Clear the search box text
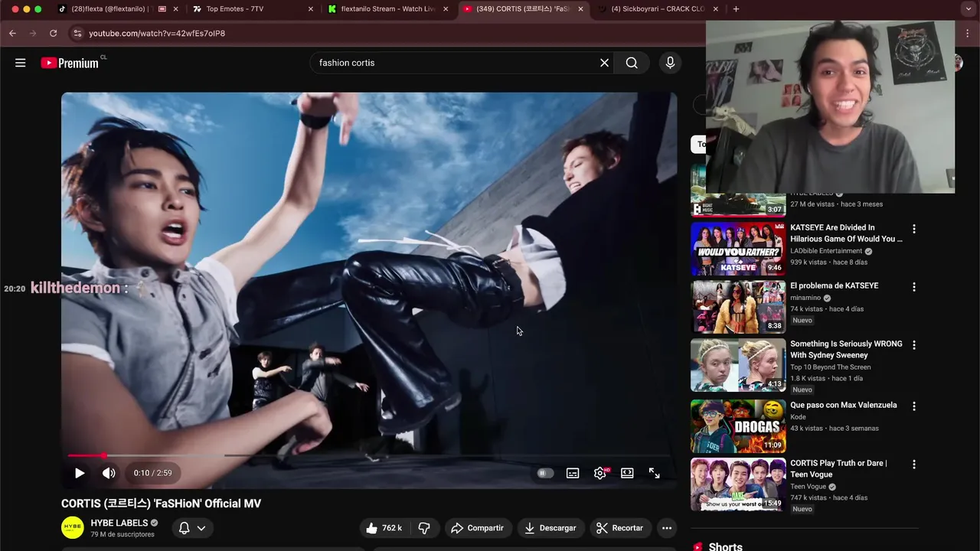 pos(604,63)
